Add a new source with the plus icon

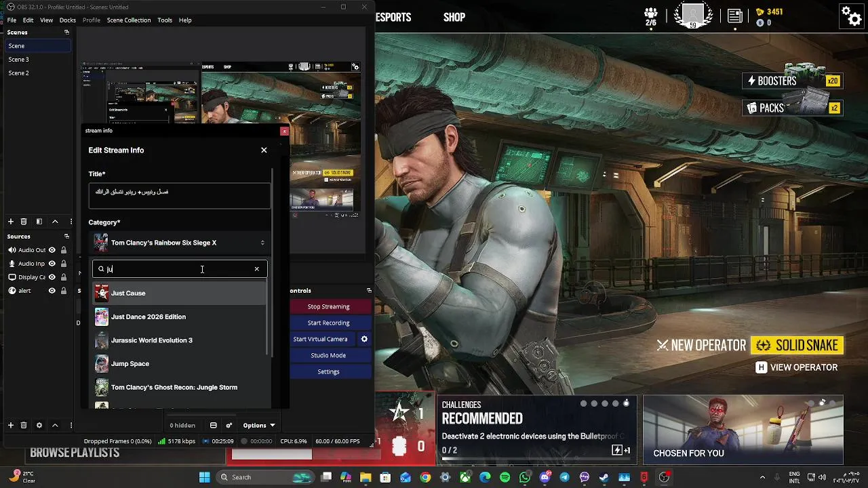tap(11, 425)
